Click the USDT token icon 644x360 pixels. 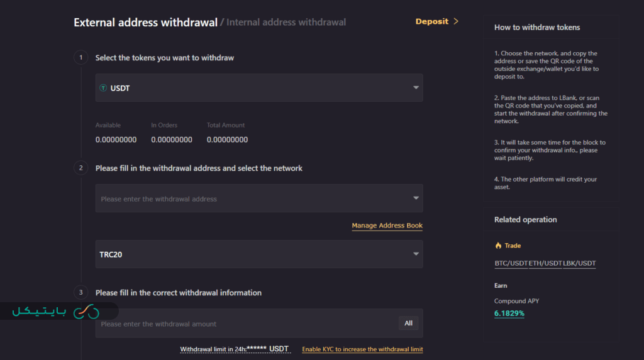click(x=103, y=88)
